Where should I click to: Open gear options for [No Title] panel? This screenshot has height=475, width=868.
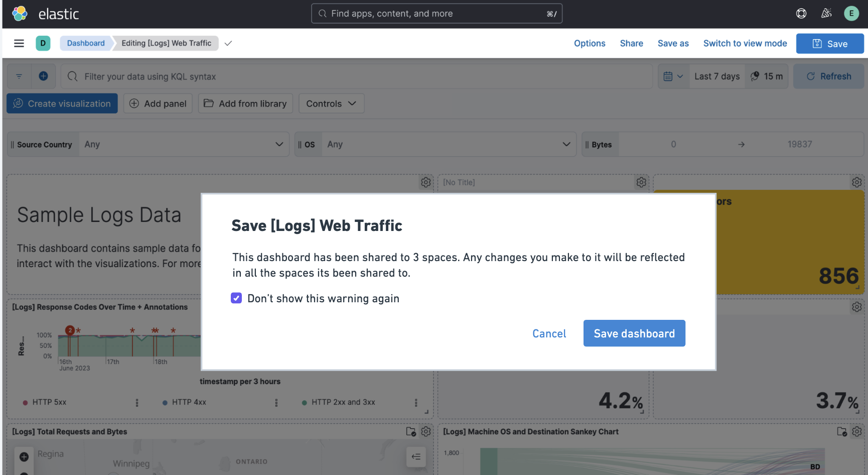(641, 182)
